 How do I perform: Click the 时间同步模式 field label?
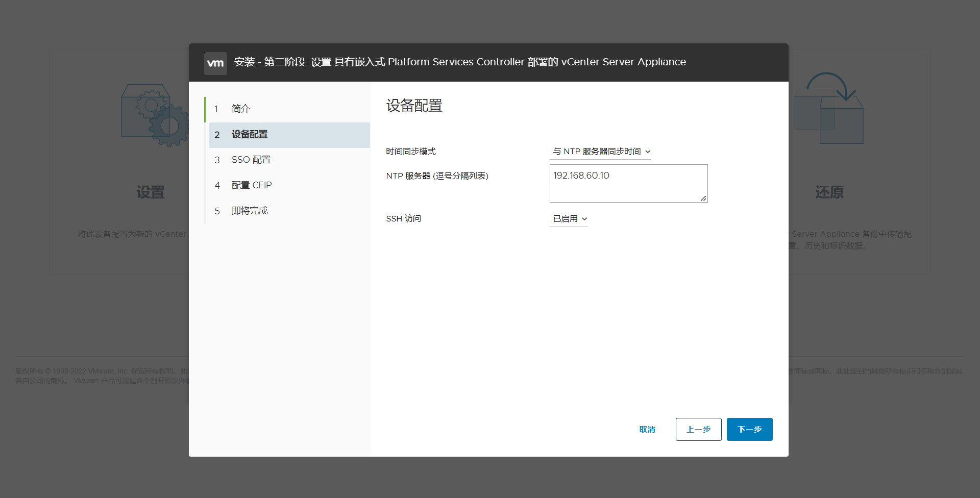pos(411,152)
